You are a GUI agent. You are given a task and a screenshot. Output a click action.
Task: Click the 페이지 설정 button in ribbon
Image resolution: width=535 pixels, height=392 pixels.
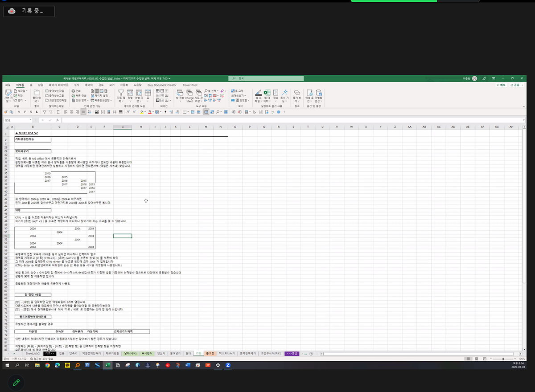(100, 95)
